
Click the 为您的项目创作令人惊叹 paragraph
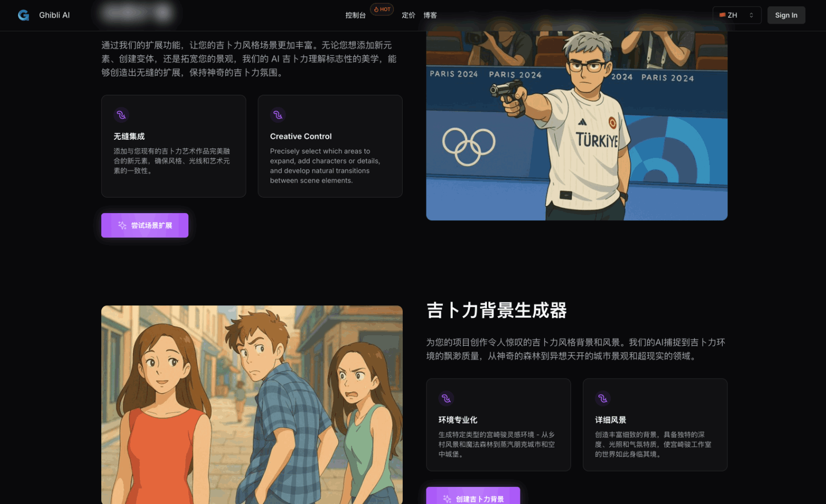(x=576, y=349)
